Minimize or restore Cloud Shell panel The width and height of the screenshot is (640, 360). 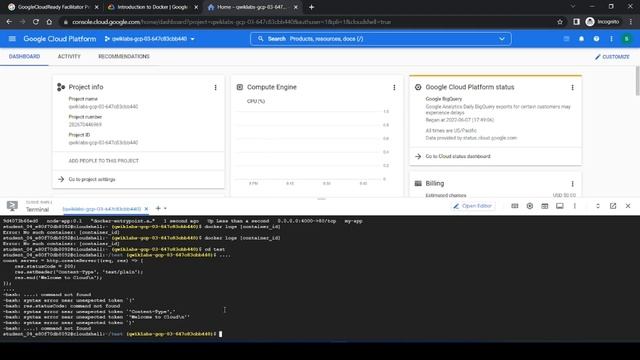598,206
